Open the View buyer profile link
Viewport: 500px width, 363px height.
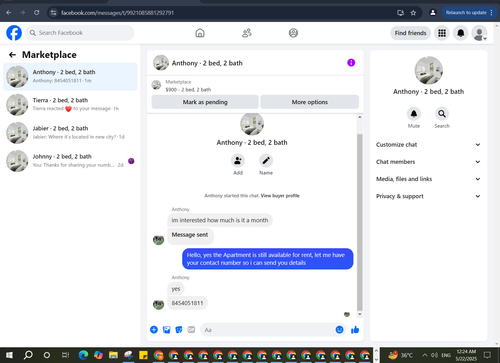(280, 196)
